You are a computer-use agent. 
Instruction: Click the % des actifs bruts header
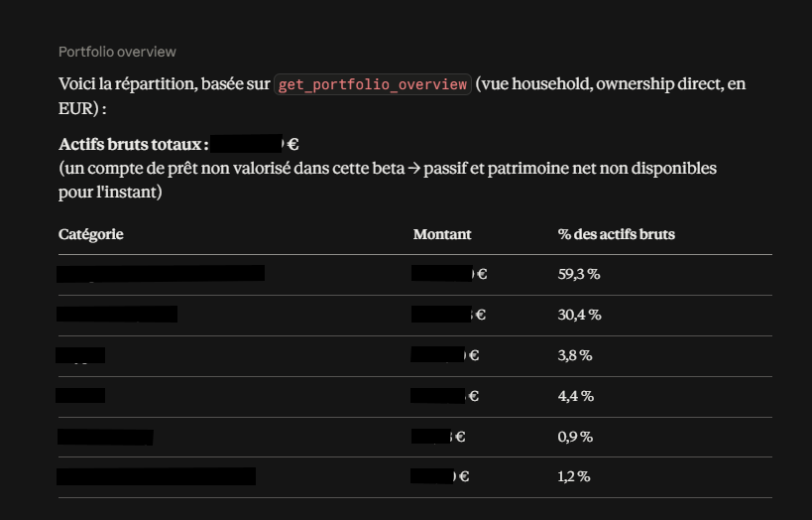pyautogui.click(x=617, y=234)
